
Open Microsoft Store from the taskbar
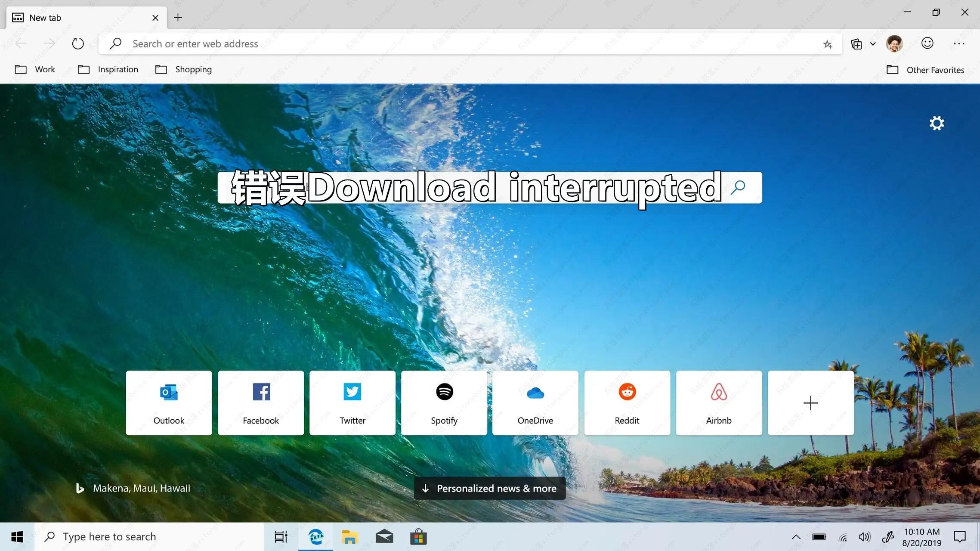pyautogui.click(x=418, y=537)
